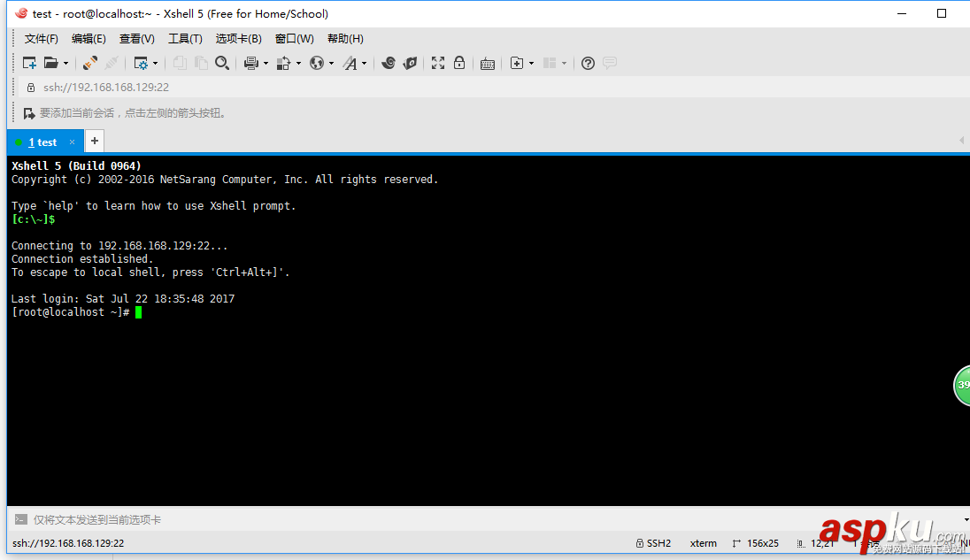Click SSH2 indicator in status bar

click(653, 543)
